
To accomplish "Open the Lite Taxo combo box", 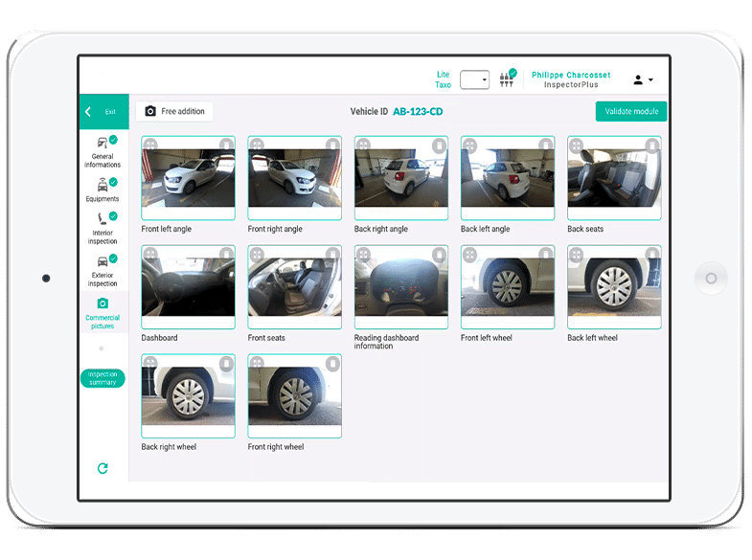I will (x=474, y=79).
